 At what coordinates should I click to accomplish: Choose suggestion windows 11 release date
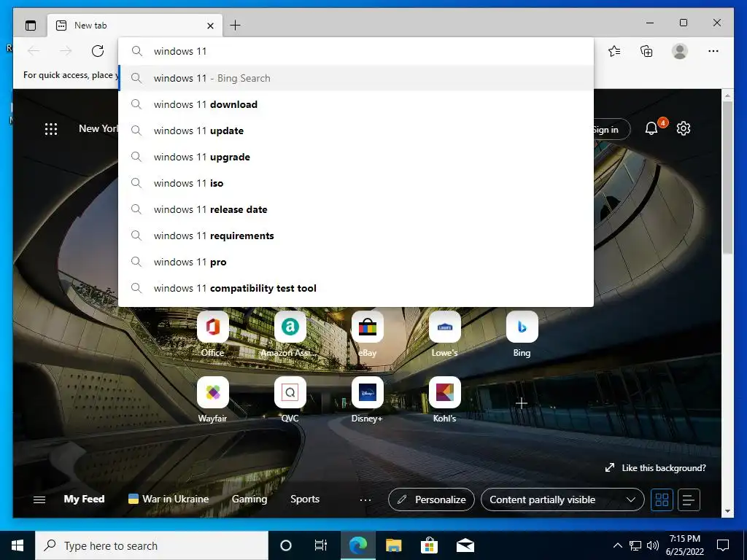click(356, 209)
